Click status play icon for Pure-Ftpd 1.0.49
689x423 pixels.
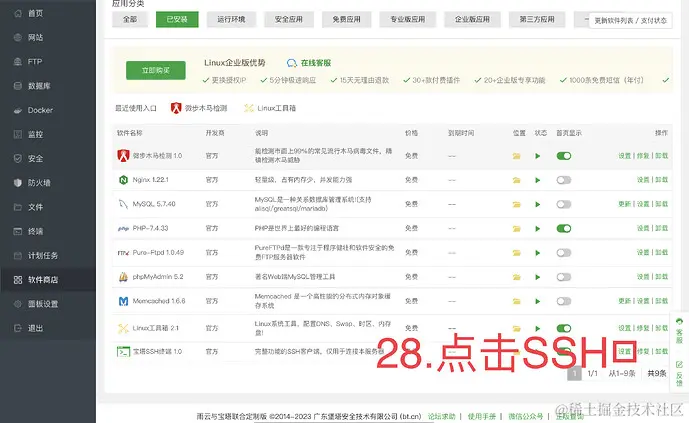coord(537,253)
